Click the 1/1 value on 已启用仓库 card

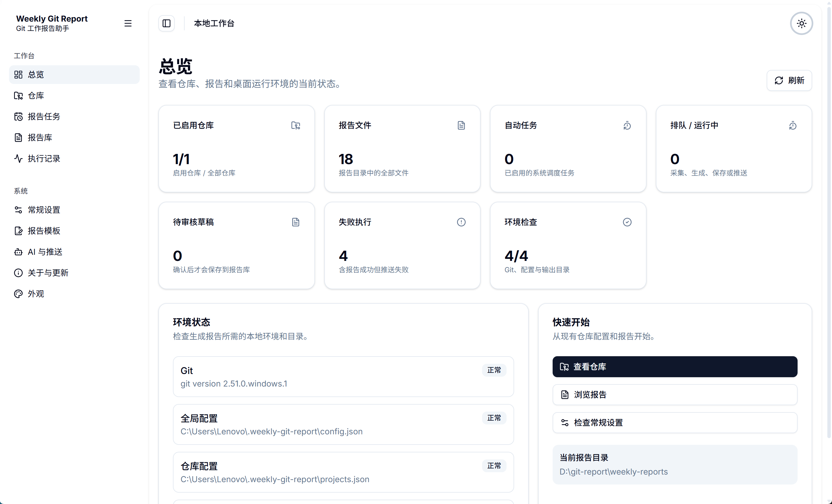click(x=181, y=159)
